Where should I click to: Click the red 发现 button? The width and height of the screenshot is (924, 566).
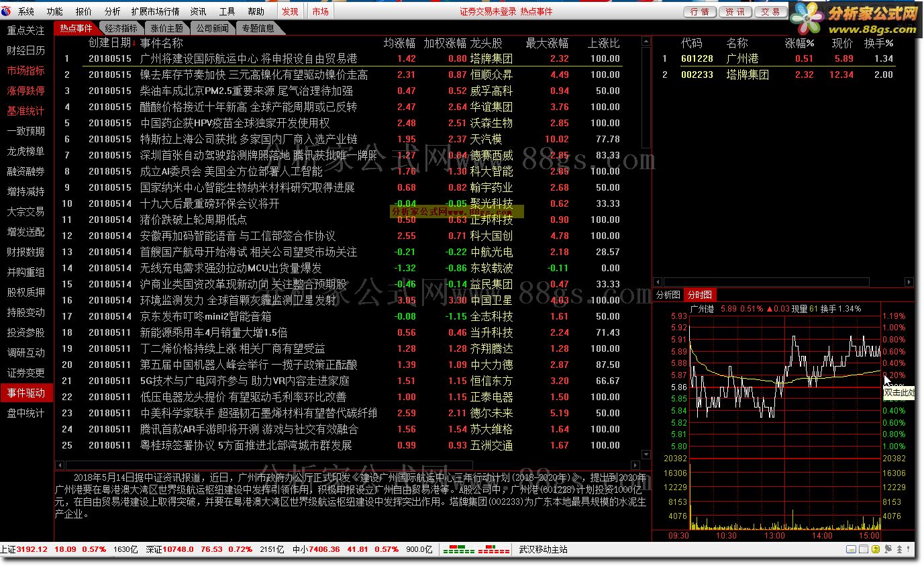[x=290, y=11]
